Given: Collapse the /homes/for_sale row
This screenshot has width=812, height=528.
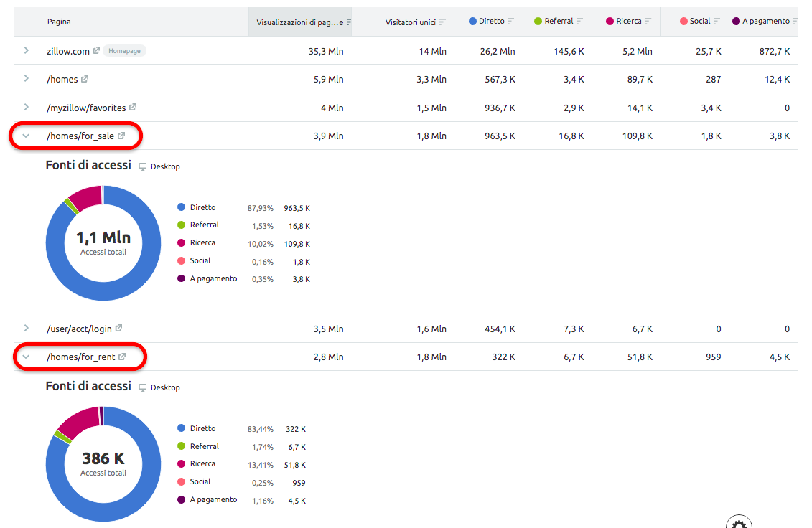Looking at the screenshot, I should tap(27, 136).
